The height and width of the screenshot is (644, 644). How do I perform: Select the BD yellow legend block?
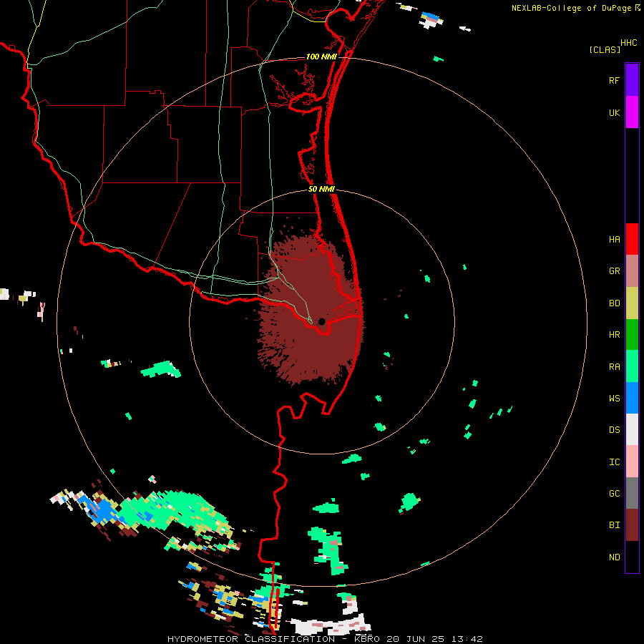click(x=632, y=303)
